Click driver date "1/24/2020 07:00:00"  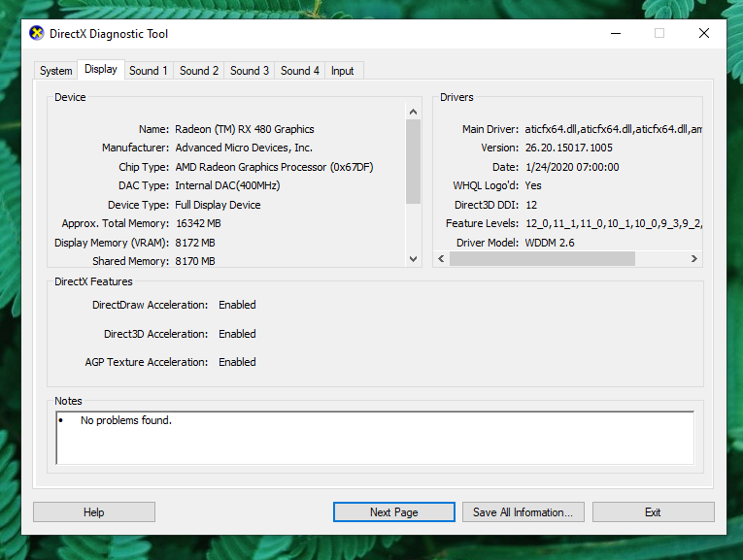pyautogui.click(x=572, y=167)
